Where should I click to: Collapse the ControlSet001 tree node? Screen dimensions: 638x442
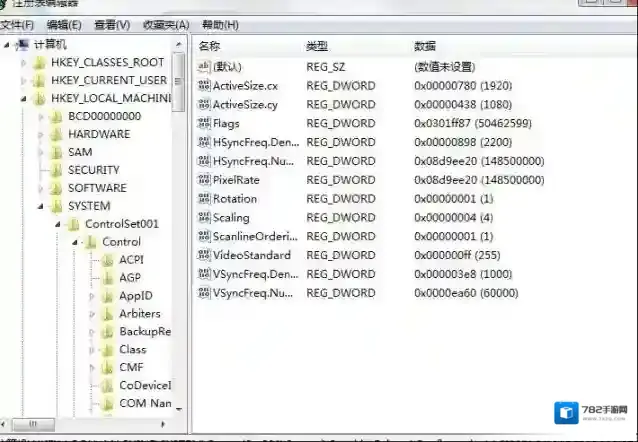coord(58,224)
